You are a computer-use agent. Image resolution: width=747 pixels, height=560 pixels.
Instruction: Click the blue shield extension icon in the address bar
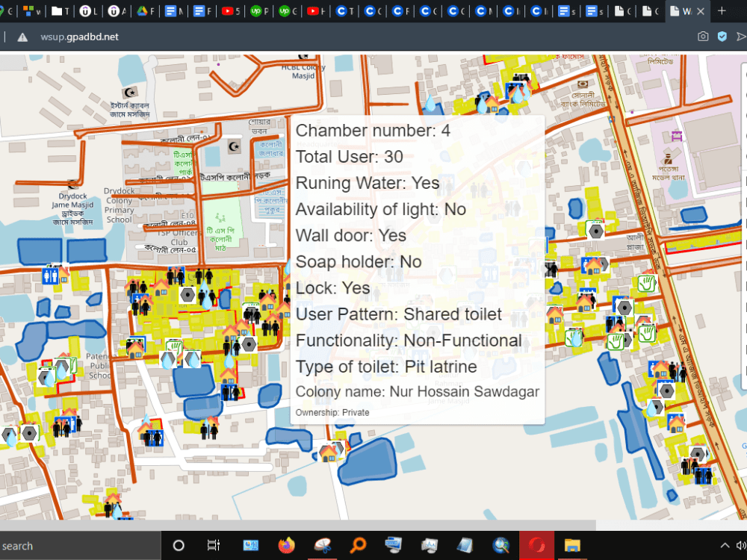[x=723, y=35]
